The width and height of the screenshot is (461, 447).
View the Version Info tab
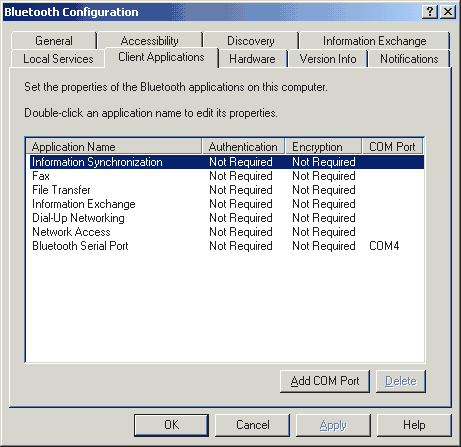(x=328, y=59)
